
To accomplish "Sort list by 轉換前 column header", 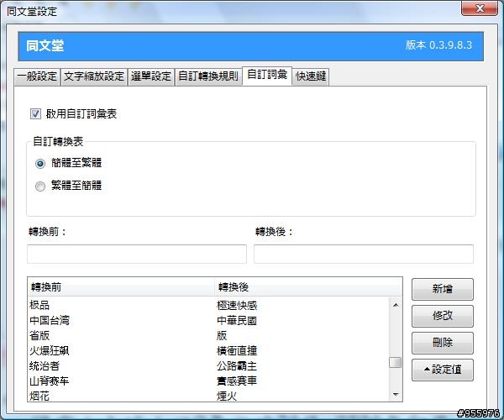I will 121,287.
